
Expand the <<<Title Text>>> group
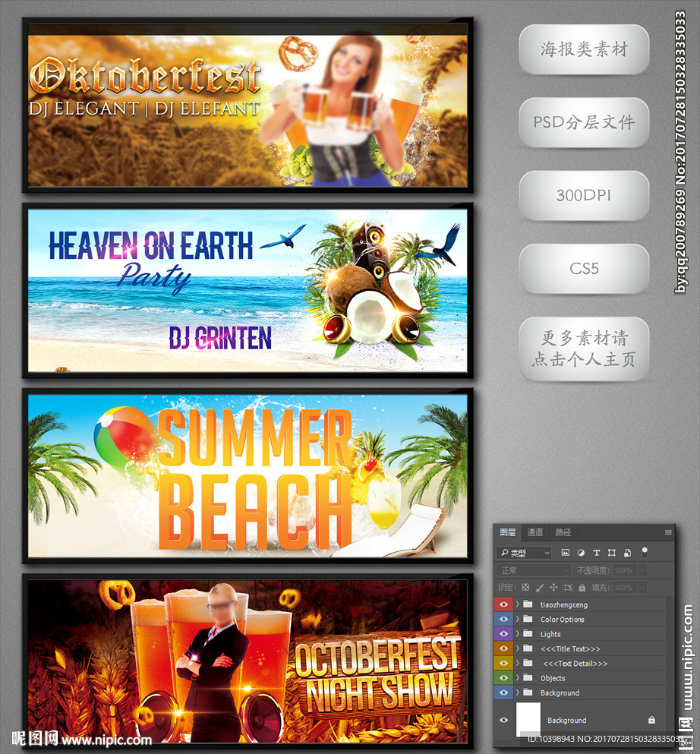click(x=518, y=649)
